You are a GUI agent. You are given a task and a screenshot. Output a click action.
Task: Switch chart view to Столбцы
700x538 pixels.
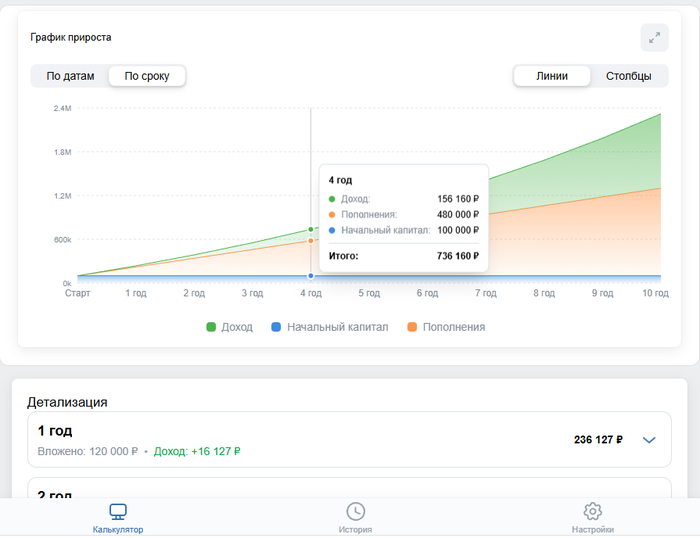pyautogui.click(x=628, y=76)
